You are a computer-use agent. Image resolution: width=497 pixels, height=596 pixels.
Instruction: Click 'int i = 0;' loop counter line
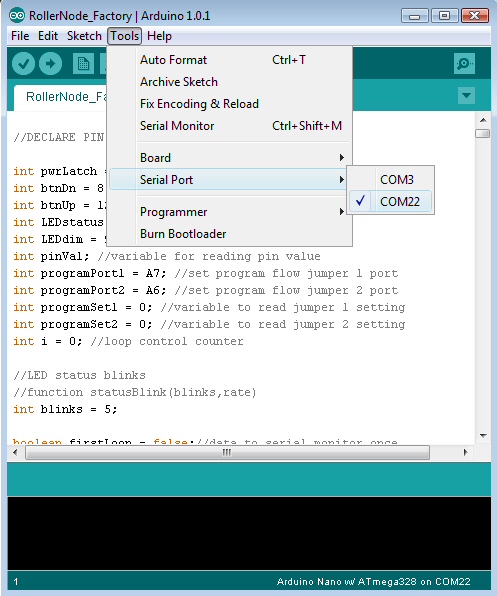point(128,341)
